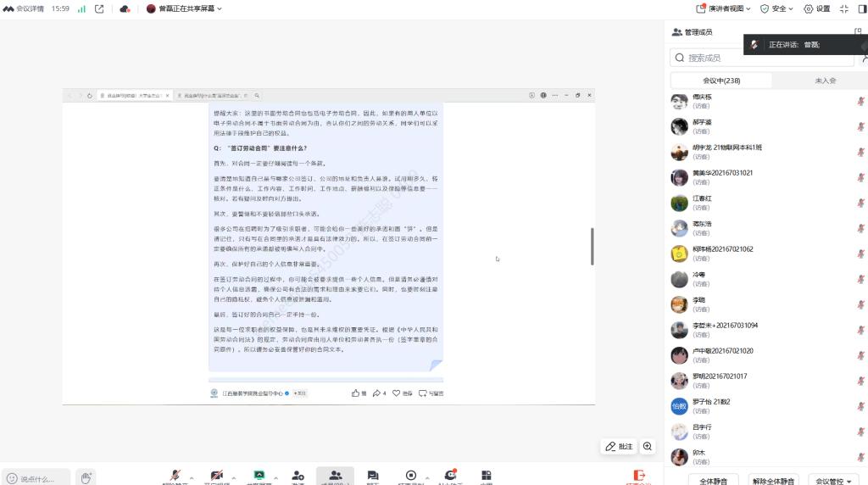Toggle the 批注 annotation button
This screenshot has height=485, width=868.
[x=619, y=446]
